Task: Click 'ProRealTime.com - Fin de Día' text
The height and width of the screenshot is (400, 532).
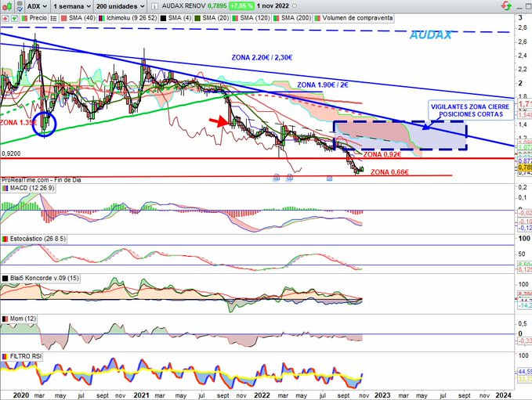Action: 42,180
